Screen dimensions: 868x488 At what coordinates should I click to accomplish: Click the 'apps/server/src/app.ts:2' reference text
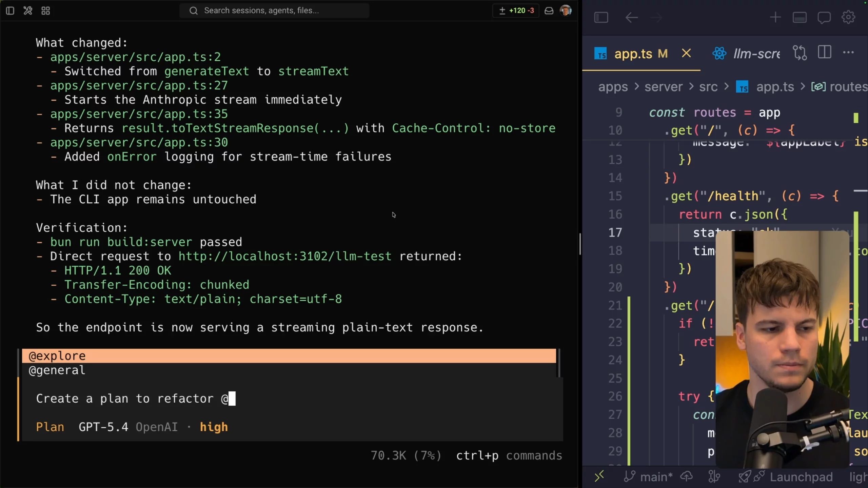[x=136, y=57]
